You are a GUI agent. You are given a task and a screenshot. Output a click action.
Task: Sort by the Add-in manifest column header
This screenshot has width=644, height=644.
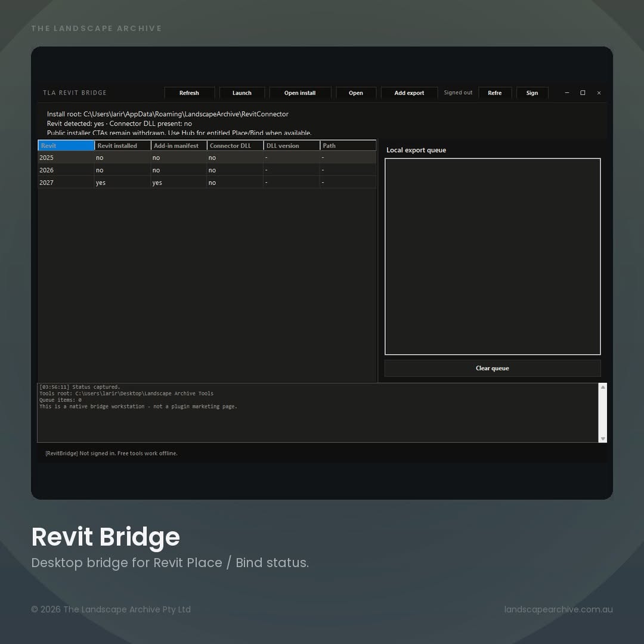[179, 145]
